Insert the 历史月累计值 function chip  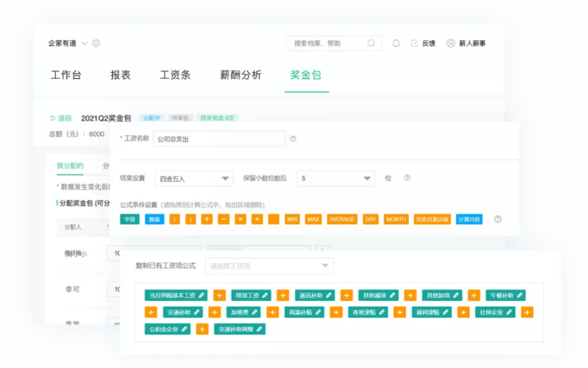[x=432, y=219]
